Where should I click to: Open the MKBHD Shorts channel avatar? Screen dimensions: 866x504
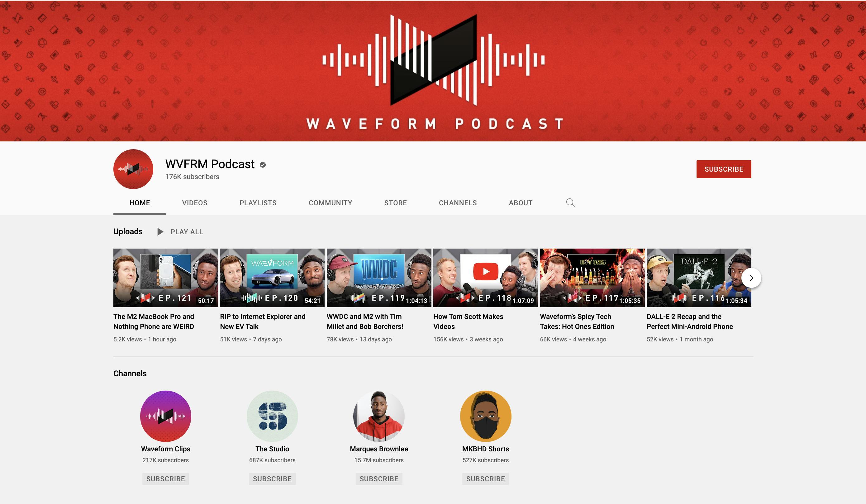pyautogui.click(x=486, y=416)
